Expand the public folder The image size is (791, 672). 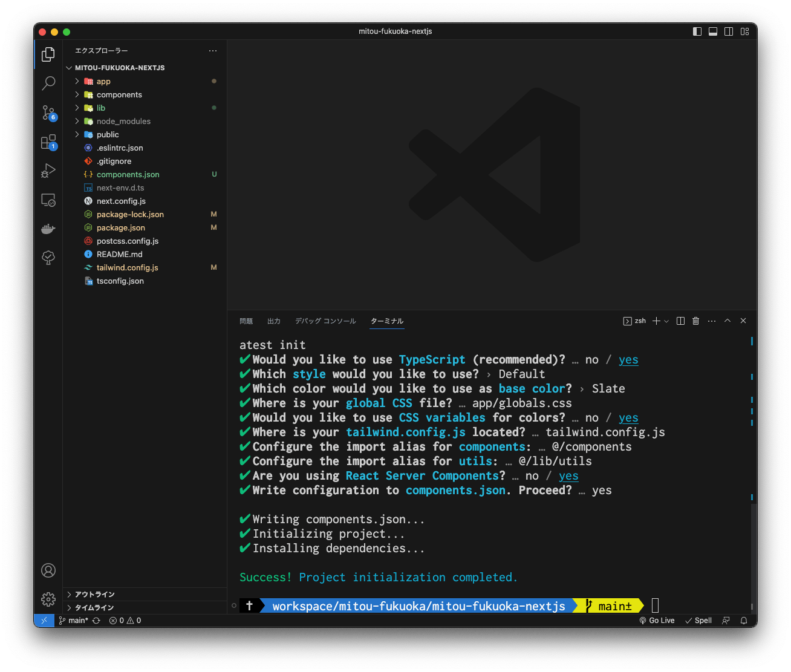coord(145,135)
